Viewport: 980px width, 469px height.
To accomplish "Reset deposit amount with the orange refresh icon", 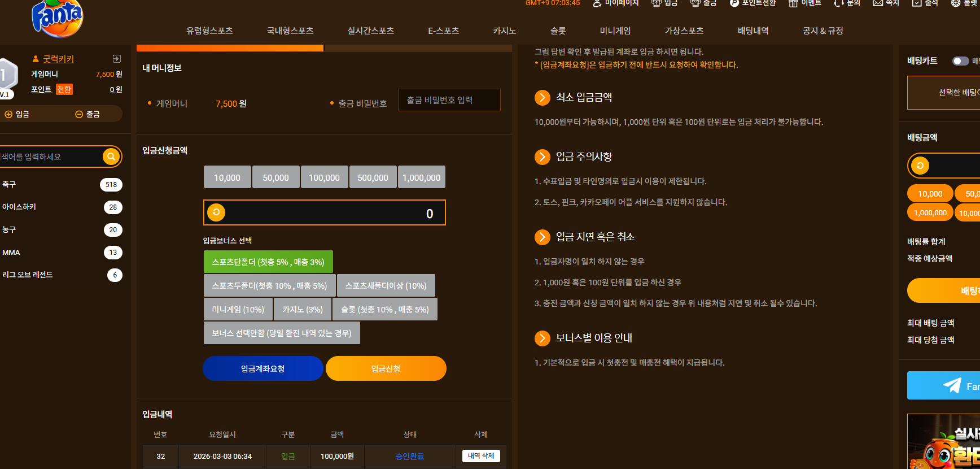I will pyautogui.click(x=216, y=212).
